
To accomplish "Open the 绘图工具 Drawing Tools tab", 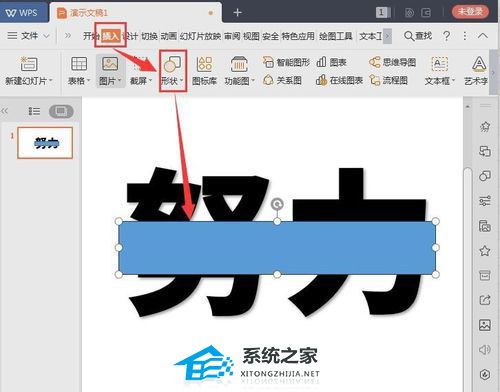I will (x=336, y=36).
